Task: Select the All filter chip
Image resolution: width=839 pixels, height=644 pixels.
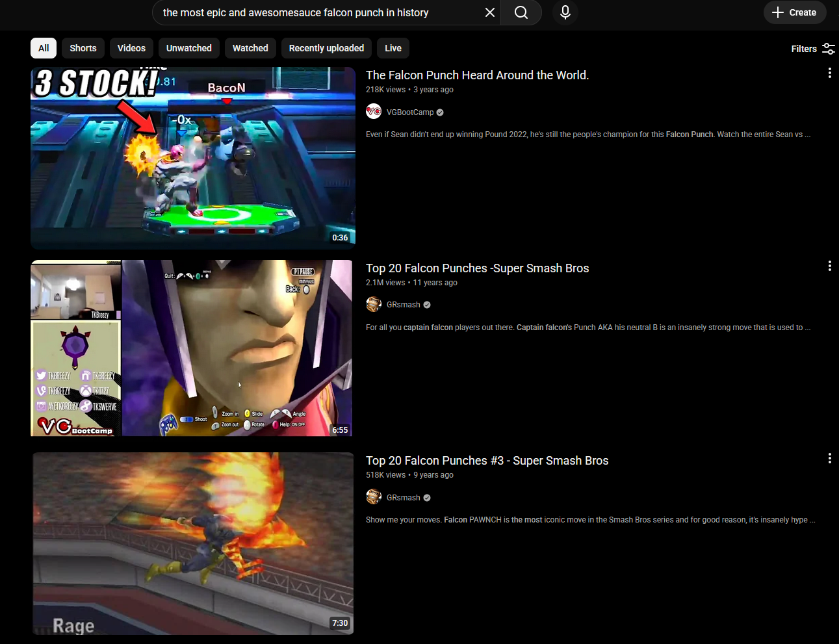Action: [44, 48]
